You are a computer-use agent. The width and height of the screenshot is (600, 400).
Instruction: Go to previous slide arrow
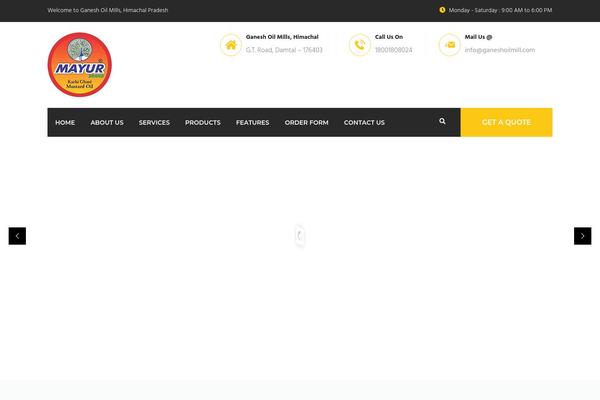(x=17, y=236)
